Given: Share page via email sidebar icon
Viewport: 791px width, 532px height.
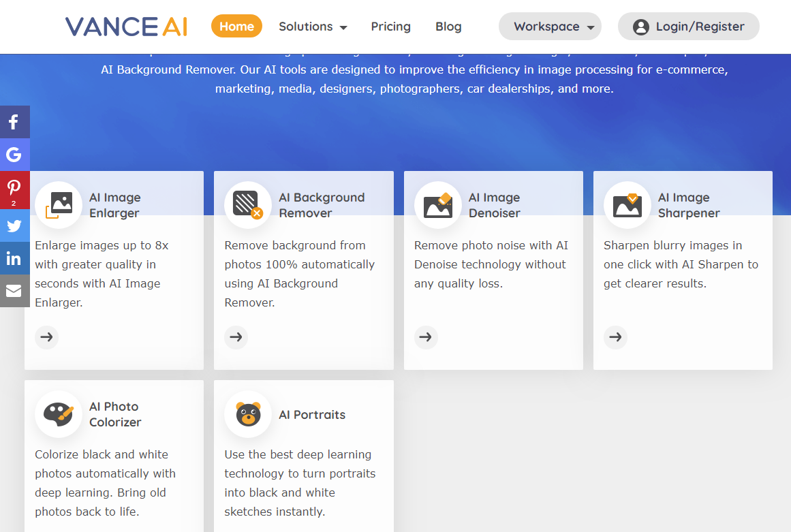Looking at the screenshot, I should 14,291.
